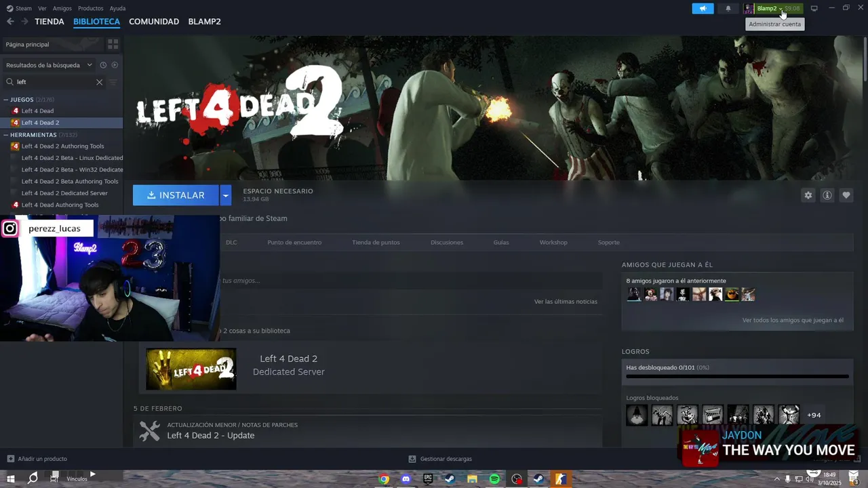
Task: Click the Blamp2 profile avatar
Action: point(749,8)
